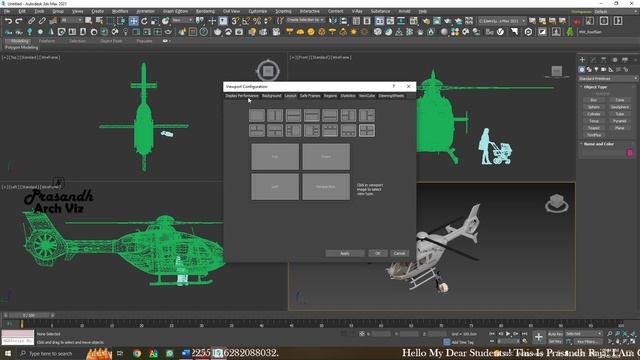The width and height of the screenshot is (640, 360).
Task: Click the pink object color swatch
Action: point(630,153)
